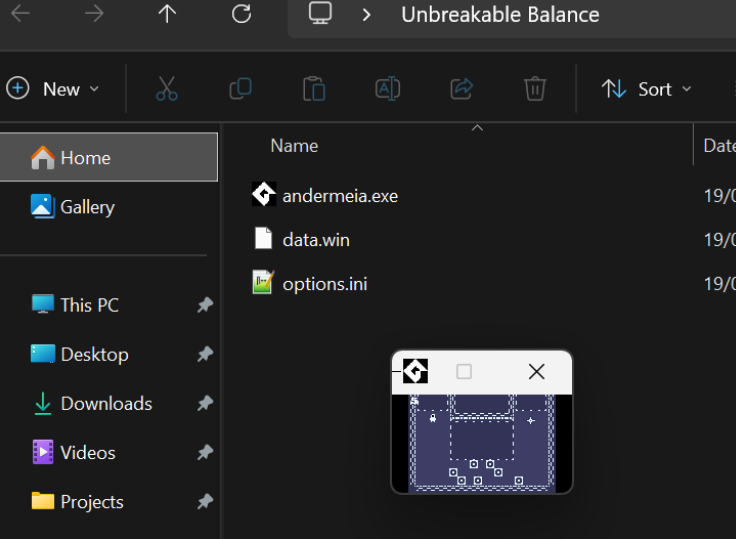Sort files by the Name column header
The image size is (736, 539).
click(x=294, y=146)
